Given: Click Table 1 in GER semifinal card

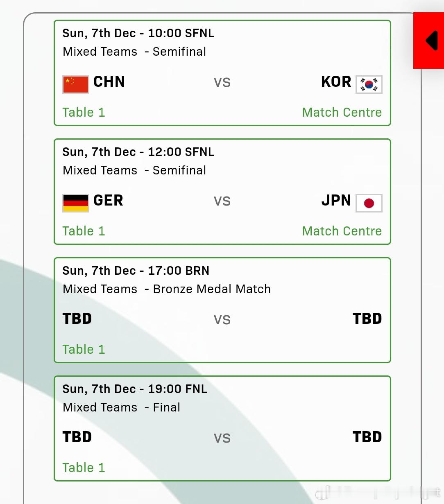Looking at the screenshot, I should pos(84,231).
